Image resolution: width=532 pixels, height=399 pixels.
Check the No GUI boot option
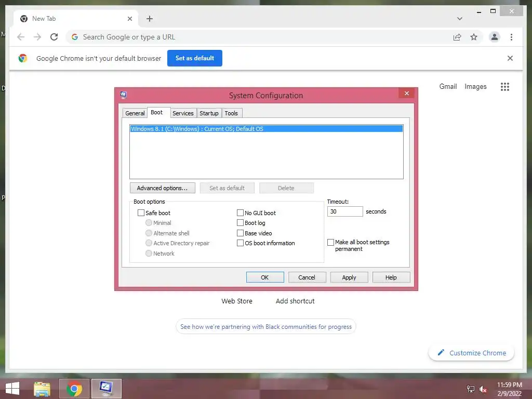click(x=240, y=212)
